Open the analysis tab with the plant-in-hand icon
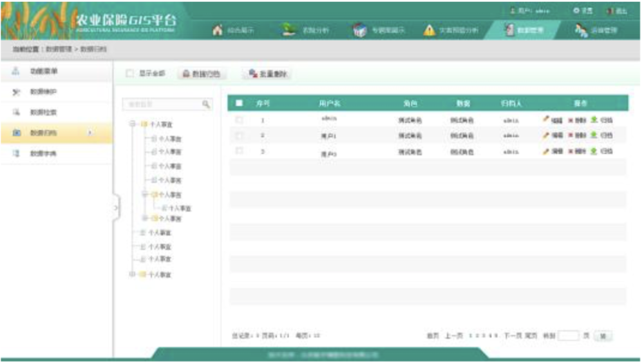 305,30
